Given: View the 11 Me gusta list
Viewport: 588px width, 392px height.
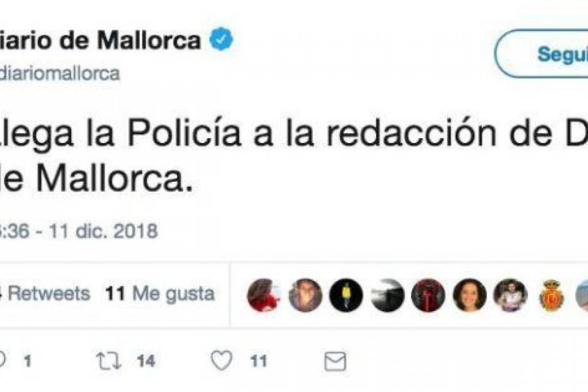Looking at the screenshot, I should (160, 294).
